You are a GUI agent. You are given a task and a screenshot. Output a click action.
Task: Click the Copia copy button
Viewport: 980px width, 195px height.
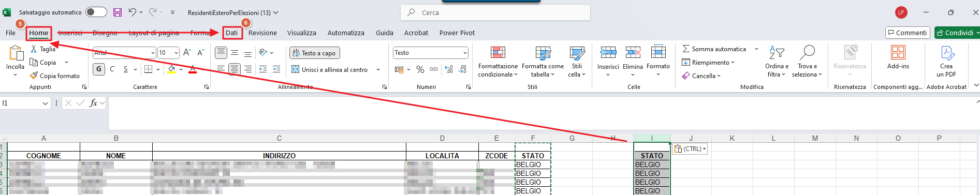[x=43, y=63]
